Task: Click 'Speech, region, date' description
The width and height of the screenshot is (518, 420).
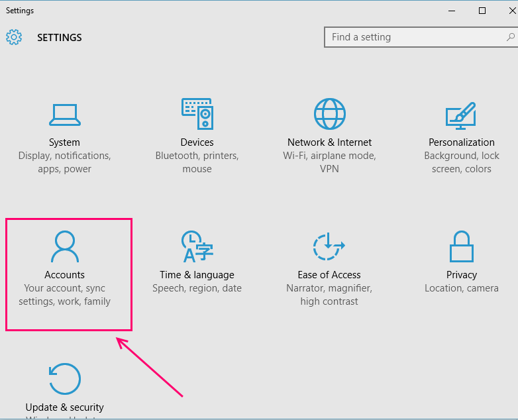Action: 197,288
